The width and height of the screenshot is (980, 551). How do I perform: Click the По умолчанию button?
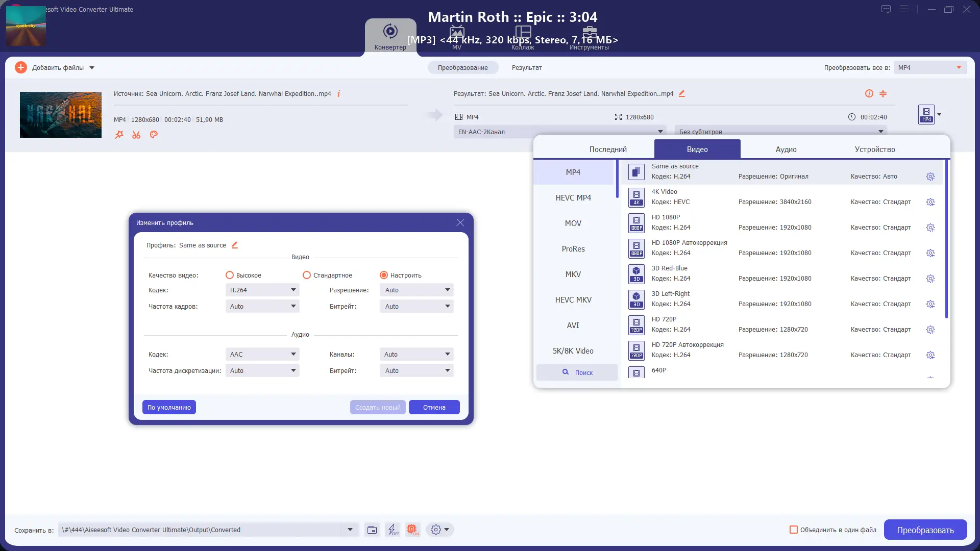[169, 407]
